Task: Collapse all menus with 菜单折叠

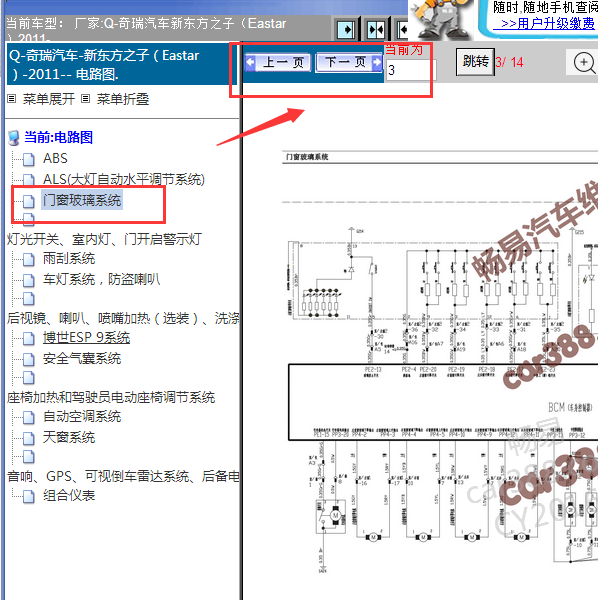Action: 123,99
